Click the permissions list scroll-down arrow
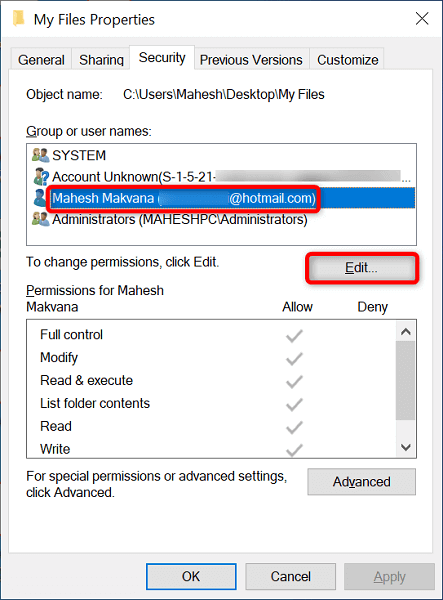Viewport: 443px width, 600px height. (x=406, y=447)
